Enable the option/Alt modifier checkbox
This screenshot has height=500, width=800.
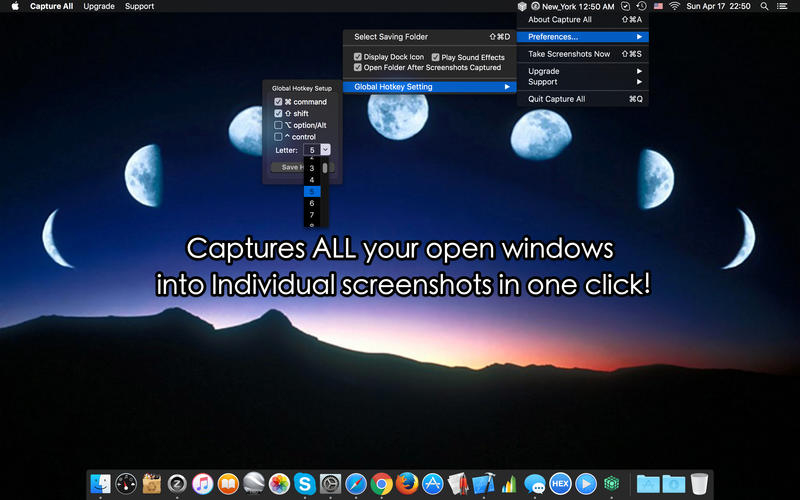[x=279, y=125]
